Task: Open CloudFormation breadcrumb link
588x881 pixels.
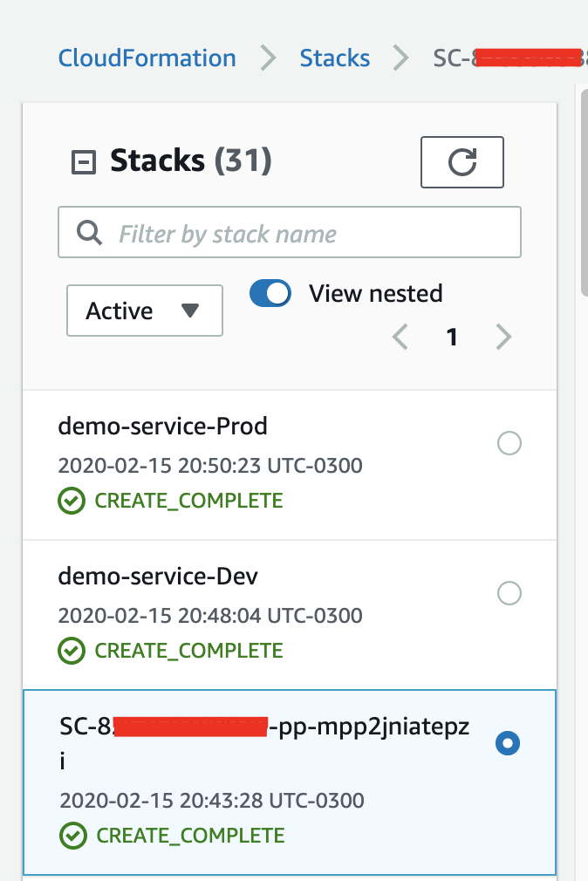Action: coord(147,58)
